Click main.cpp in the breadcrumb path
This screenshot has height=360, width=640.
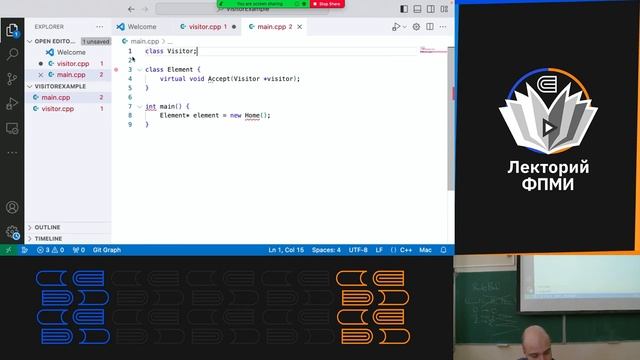[144, 41]
